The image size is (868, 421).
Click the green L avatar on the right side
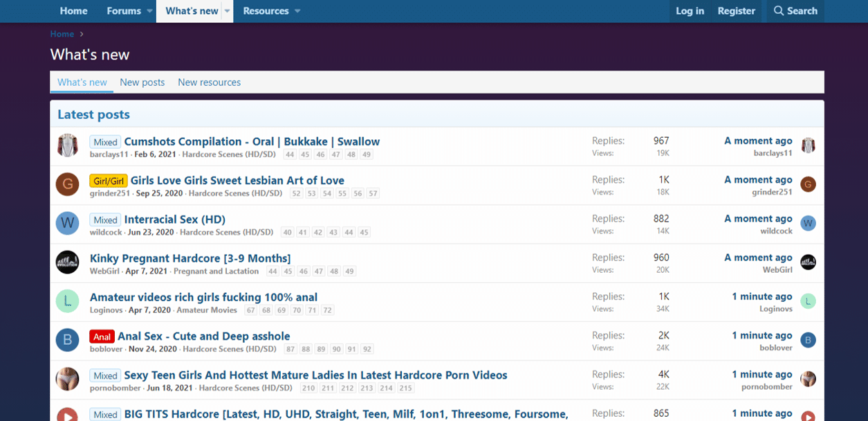(x=808, y=301)
